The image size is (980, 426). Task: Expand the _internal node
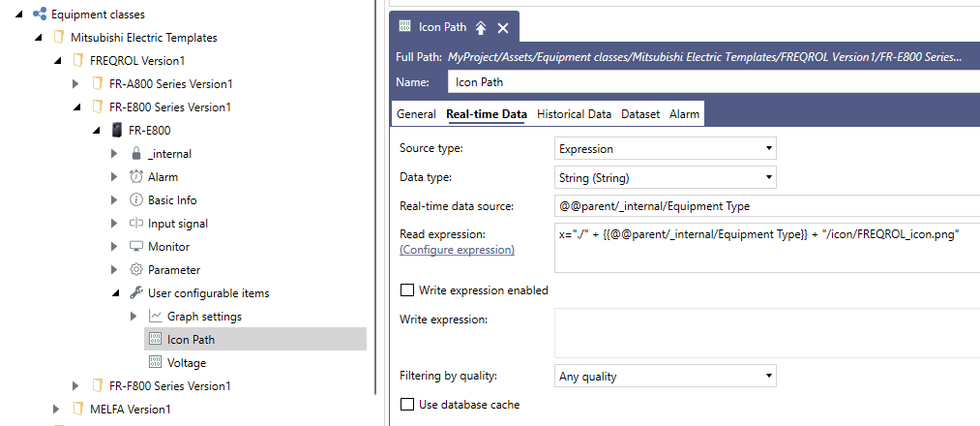pos(114,153)
